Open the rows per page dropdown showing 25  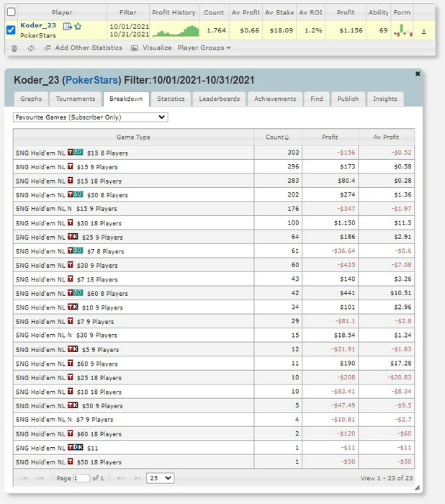161,478
